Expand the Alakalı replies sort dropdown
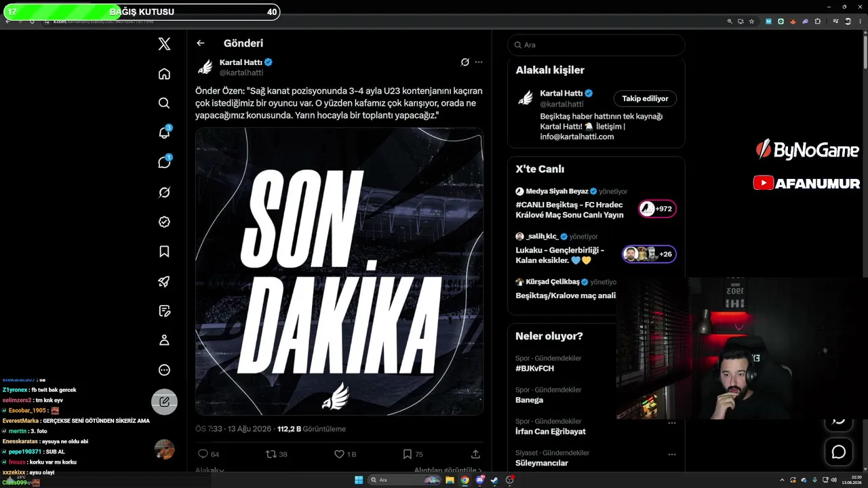The image size is (868, 488). [210, 470]
